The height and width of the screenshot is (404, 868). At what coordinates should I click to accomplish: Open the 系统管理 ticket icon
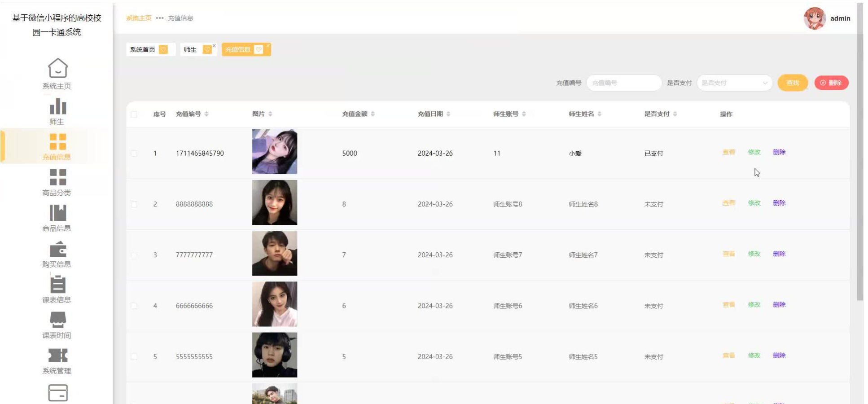tap(58, 356)
